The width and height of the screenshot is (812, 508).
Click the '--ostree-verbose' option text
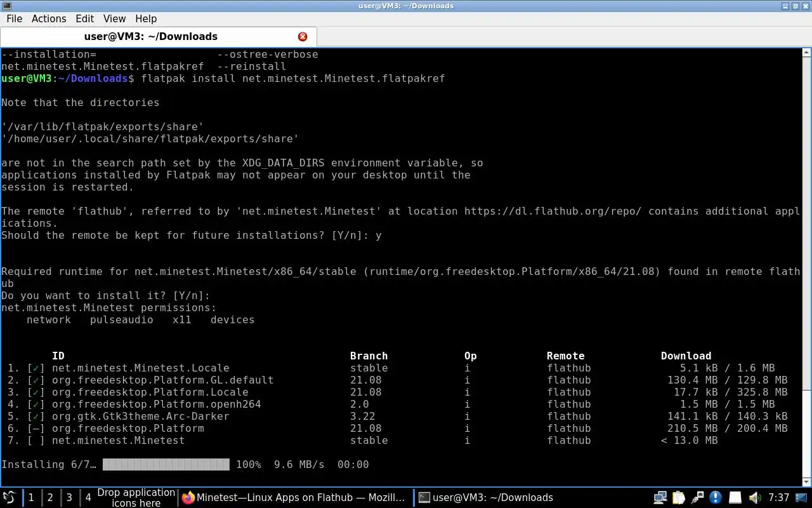267,54
